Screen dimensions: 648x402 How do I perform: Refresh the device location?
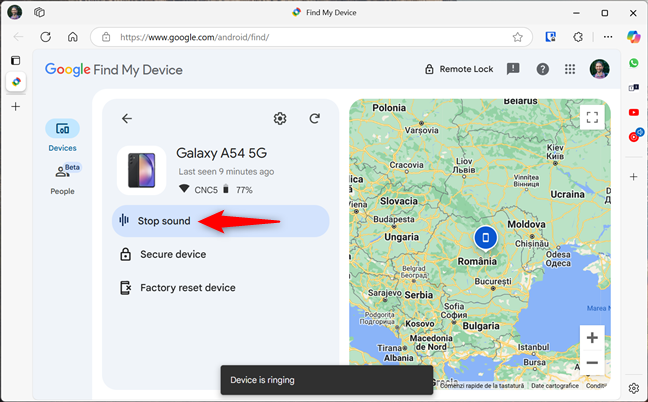(x=314, y=119)
